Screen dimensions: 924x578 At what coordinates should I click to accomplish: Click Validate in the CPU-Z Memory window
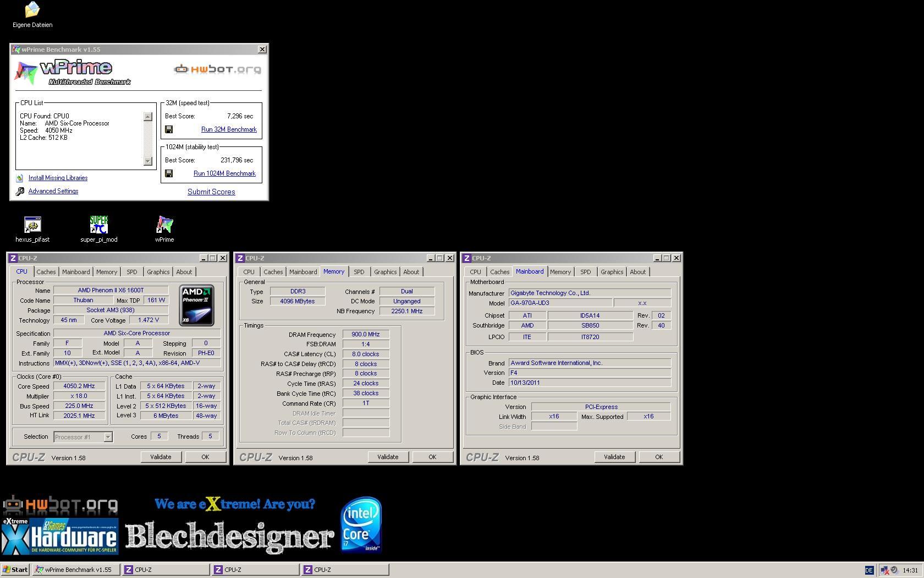pos(388,457)
